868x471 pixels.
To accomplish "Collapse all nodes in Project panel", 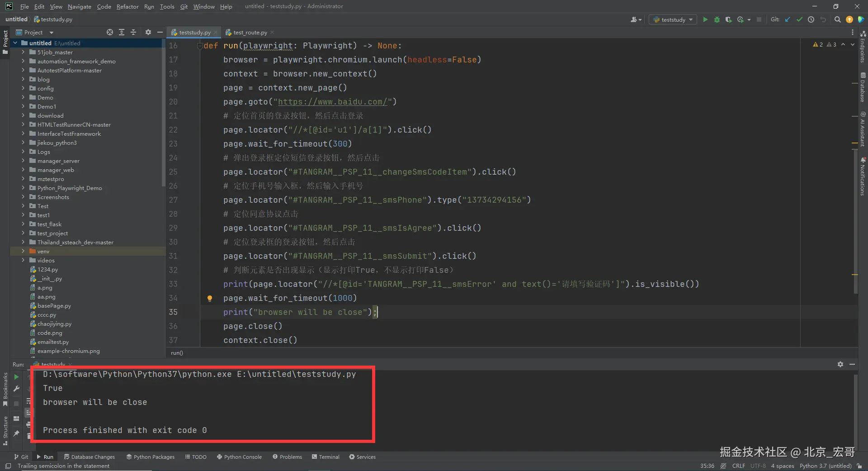I will pos(133,32).
